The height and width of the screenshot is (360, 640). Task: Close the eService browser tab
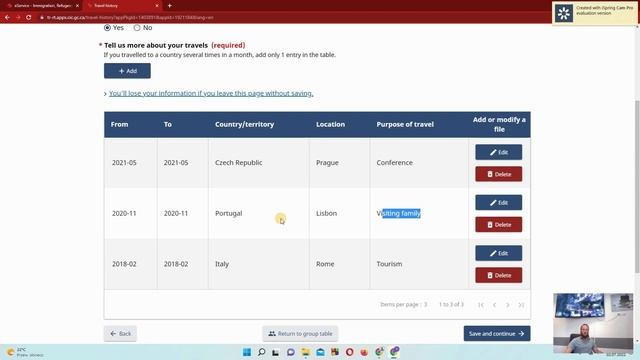click(x=77, y=6)
